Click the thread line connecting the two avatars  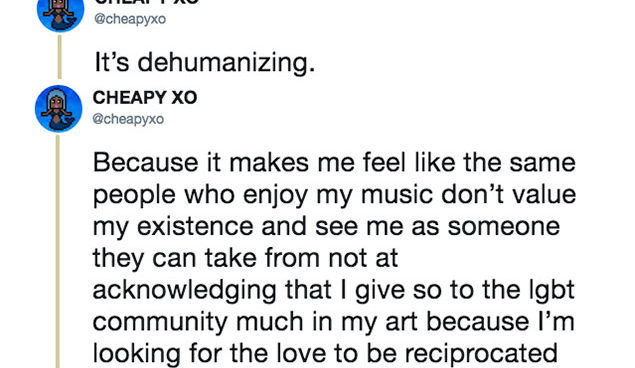click(60, 57)
